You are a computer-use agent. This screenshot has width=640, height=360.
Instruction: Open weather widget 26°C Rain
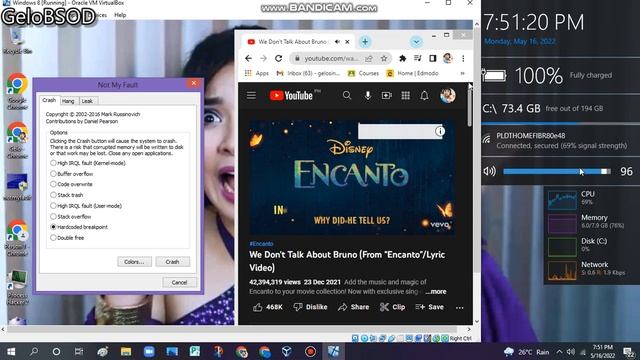(x=527, y=352)
